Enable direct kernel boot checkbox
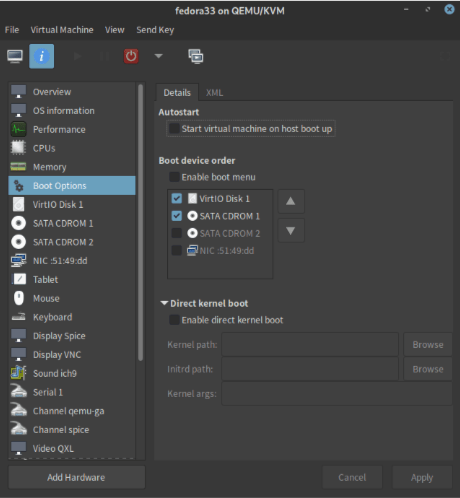Image resolution: width=460 pixels, height=498 pixels. pos(174,320)
